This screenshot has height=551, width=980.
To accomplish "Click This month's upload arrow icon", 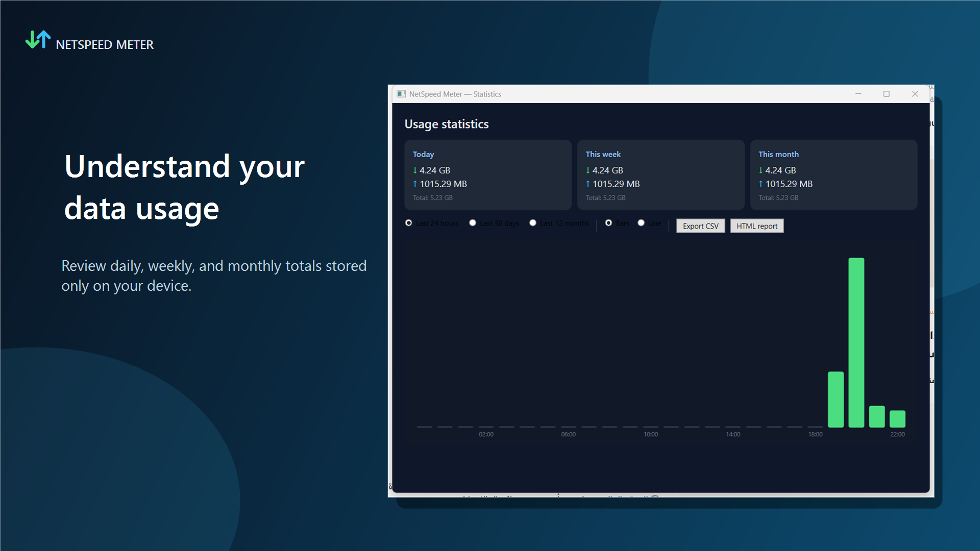I will [761, 184].
